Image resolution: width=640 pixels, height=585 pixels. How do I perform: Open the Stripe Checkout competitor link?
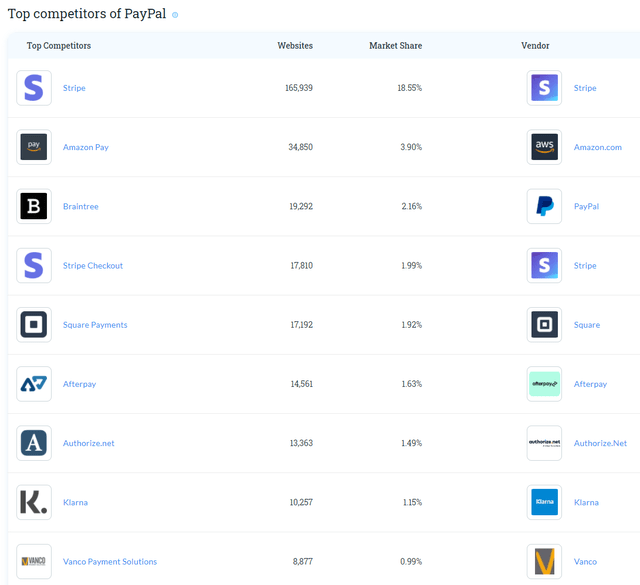93,266
